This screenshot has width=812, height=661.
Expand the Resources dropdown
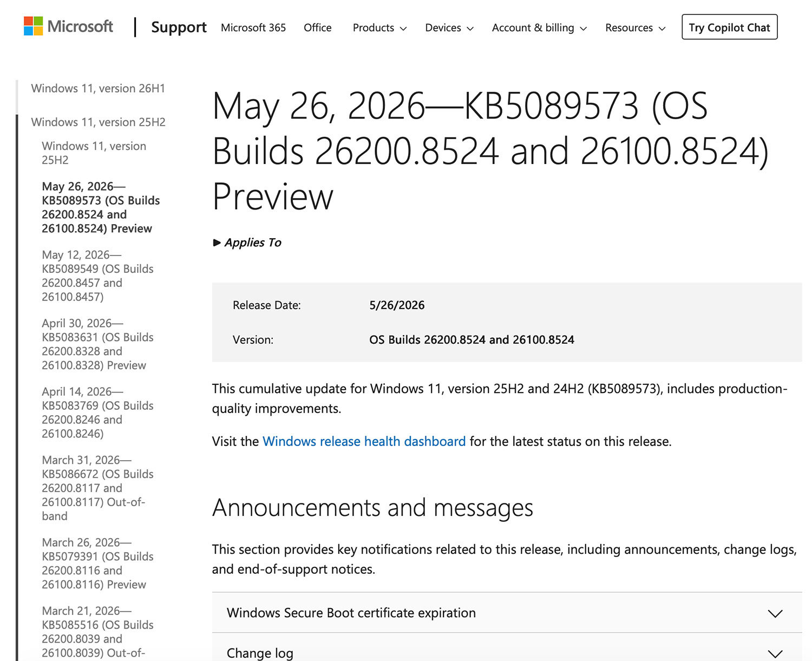636,28
